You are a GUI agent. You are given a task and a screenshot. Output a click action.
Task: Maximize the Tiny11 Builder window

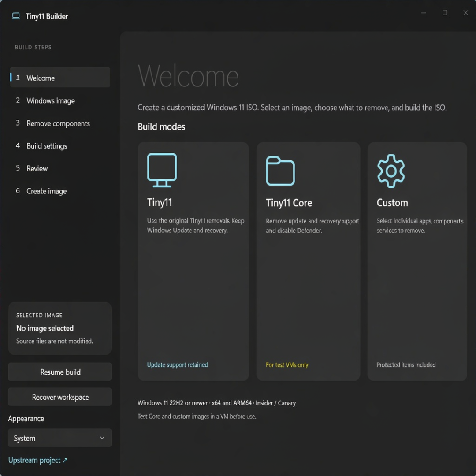[x=445, y=12]
